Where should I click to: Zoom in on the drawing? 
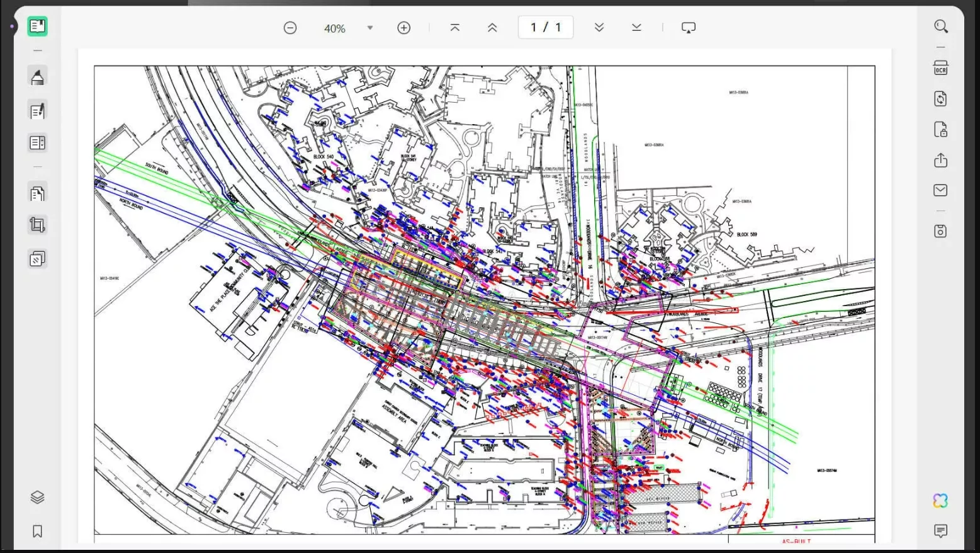tap(403, 27)
